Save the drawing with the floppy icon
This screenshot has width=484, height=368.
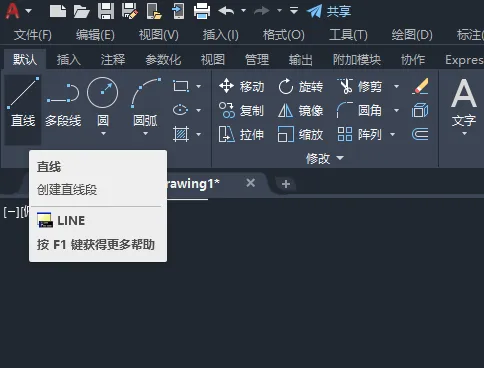pyautogui.click(x=106, y=11)
